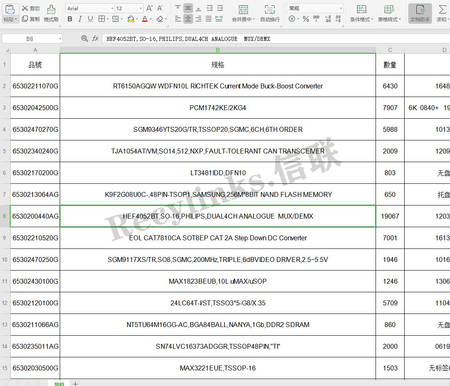450x386 pixels.
Task: Click distributed alignment icon
Action: [x=219, y=19]
